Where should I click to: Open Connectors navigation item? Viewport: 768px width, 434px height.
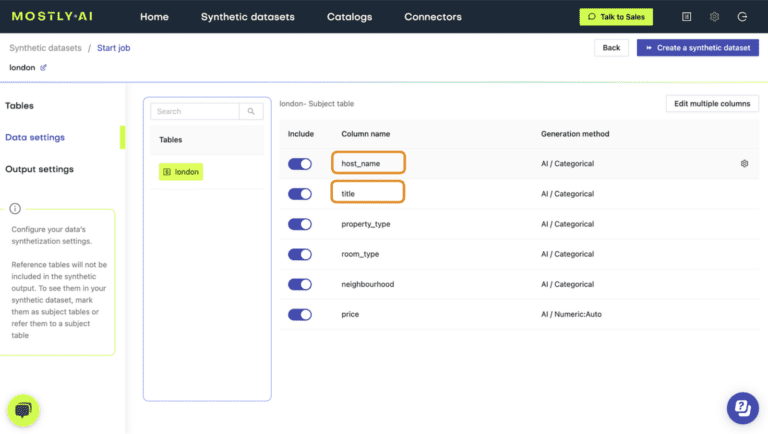[432, 17]
